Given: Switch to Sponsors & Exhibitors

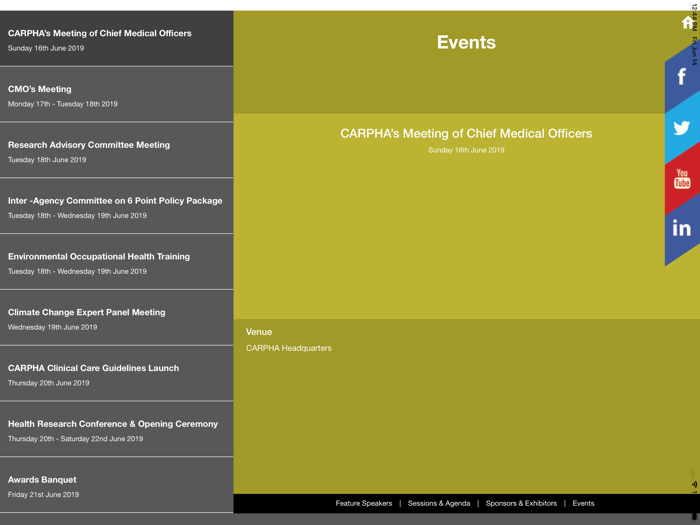Looking at the screenshot, I should click(x=521, y=503).
